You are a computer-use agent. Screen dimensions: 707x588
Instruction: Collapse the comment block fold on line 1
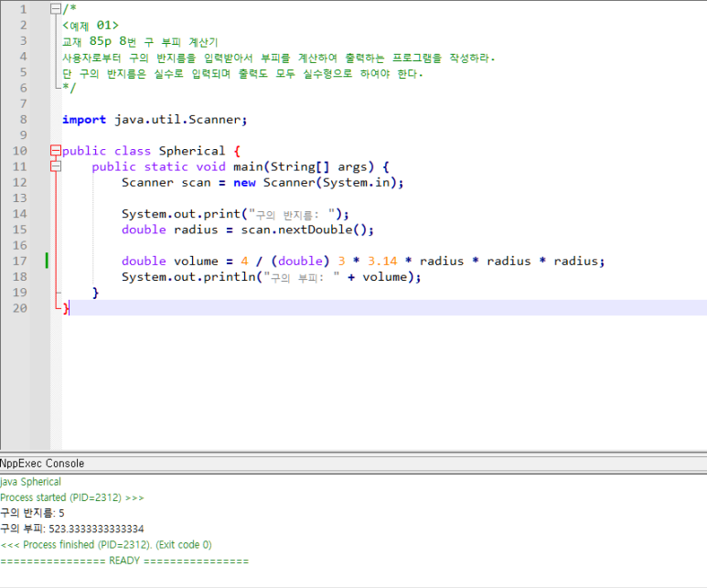(56, 8)
